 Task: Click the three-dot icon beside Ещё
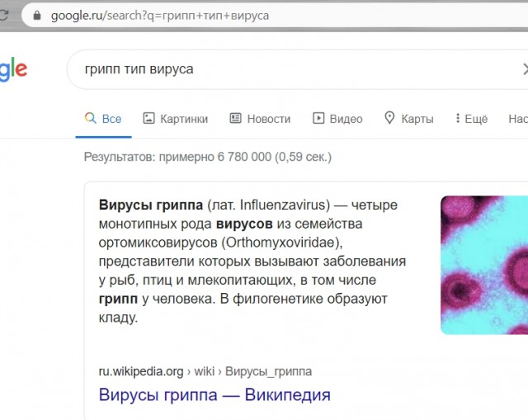457,118
